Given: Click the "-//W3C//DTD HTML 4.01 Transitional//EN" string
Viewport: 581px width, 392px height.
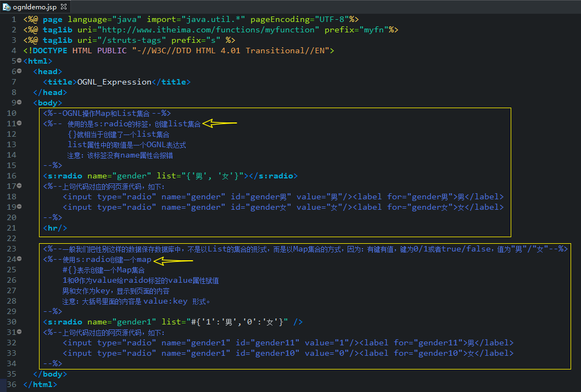Looking at the screenshot, I should pos(231,51).
